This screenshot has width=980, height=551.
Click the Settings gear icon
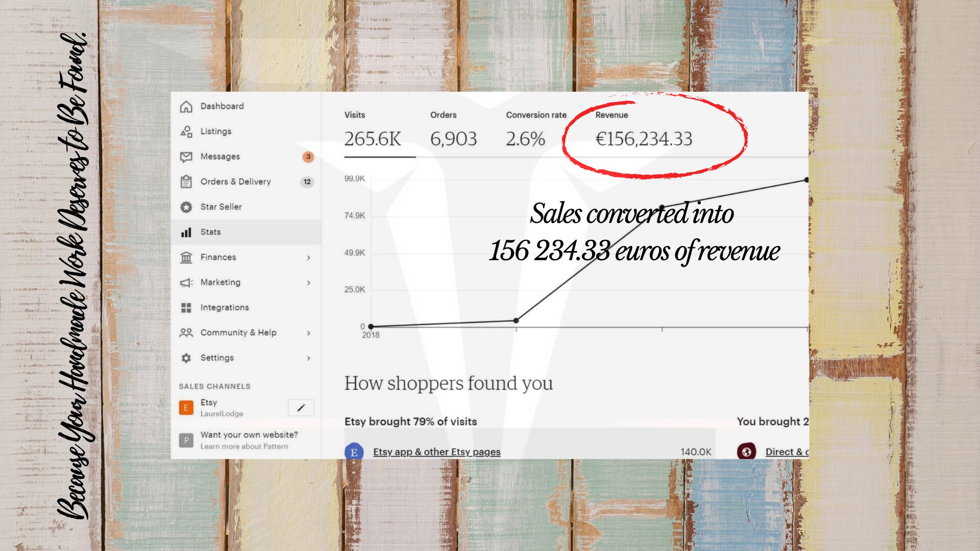coord(186,358)
